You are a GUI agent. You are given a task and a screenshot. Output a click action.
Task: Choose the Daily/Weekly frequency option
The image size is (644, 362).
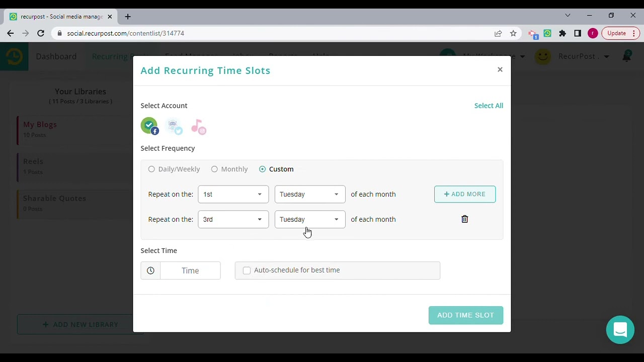coord(174,169)
